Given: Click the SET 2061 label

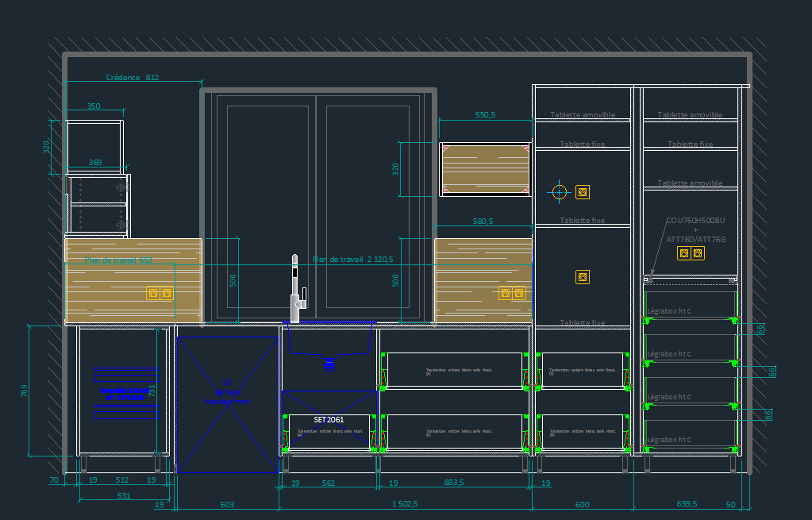Looking at the screenshot, I should coord(329,419).
